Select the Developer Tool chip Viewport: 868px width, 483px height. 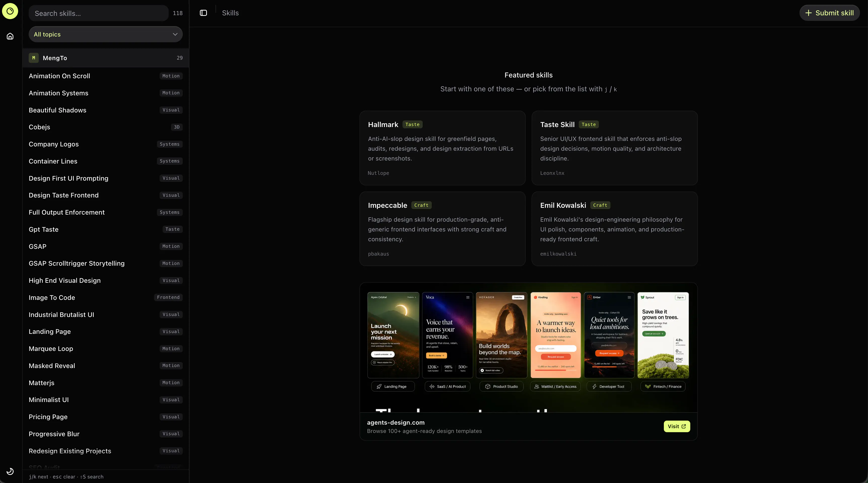[609, 387]
